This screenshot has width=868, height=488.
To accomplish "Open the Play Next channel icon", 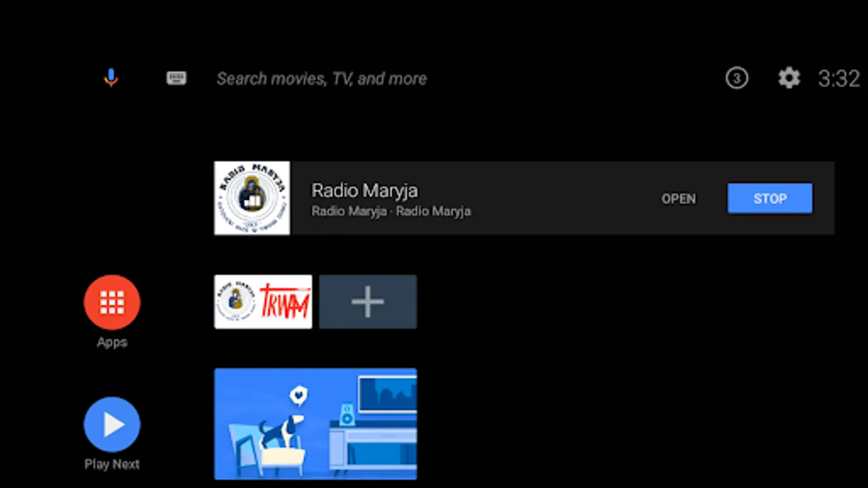I will click(x=112, y=424).
